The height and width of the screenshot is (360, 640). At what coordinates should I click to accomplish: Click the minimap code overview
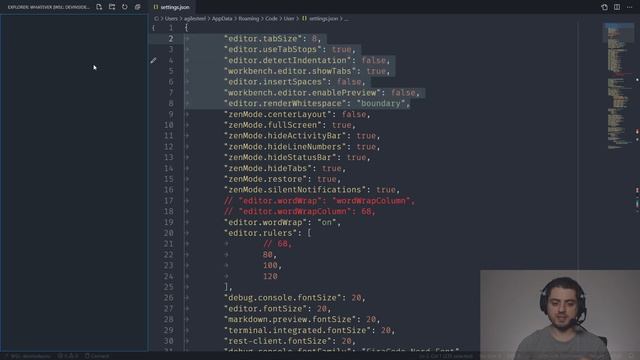[x=619, y=86]
